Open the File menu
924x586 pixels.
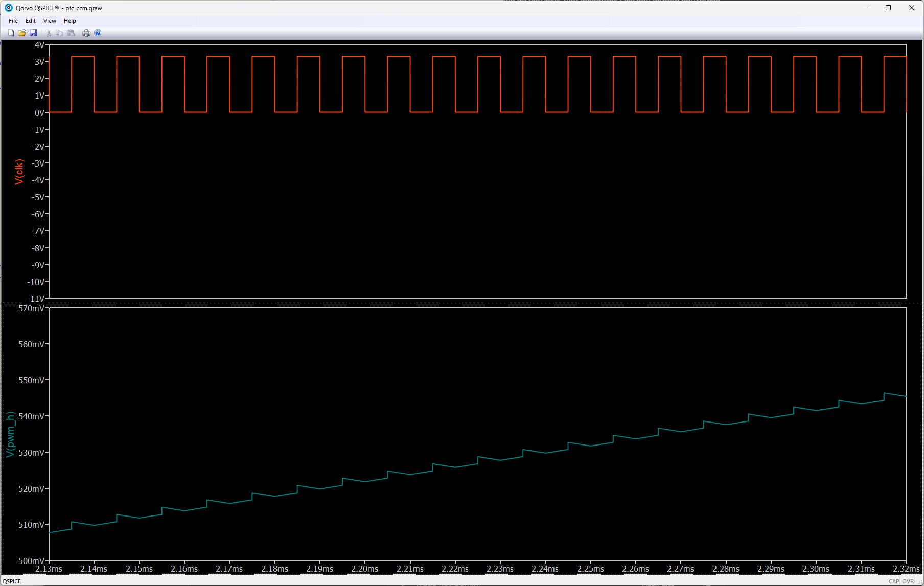click(13, 21)
